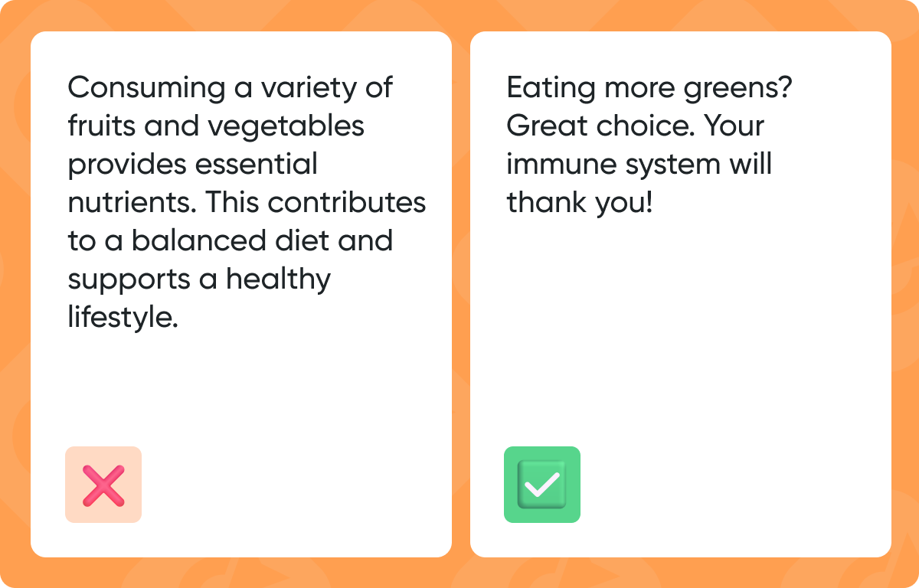The height and width of the screenshot is (588, 919).
Task: Select the "to a balanced diet and" line
Action: pyautogui.click(x=230, y=241)
